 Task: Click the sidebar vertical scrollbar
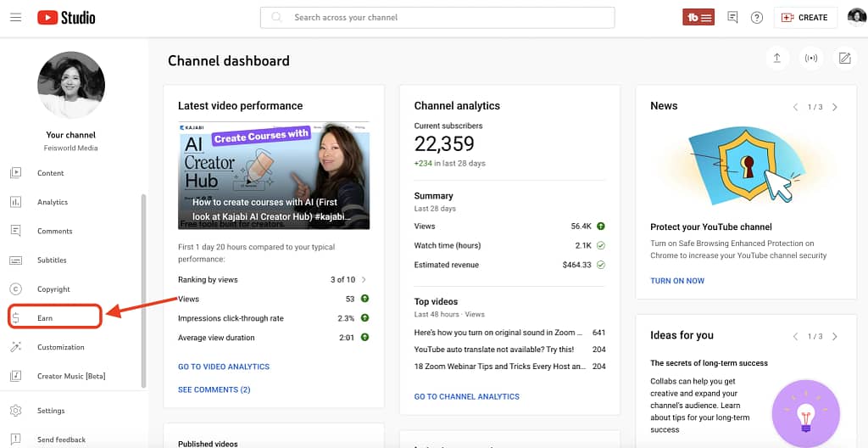point(143,288)
